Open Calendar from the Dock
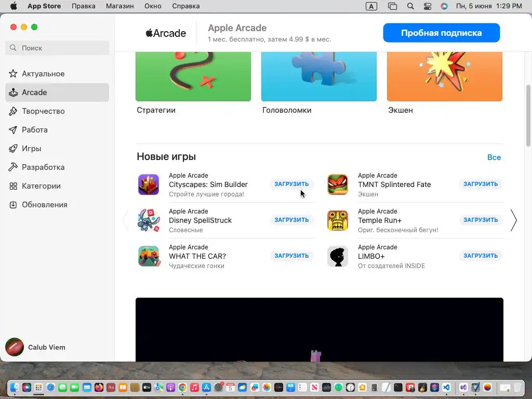 click(x=230, y=387)
